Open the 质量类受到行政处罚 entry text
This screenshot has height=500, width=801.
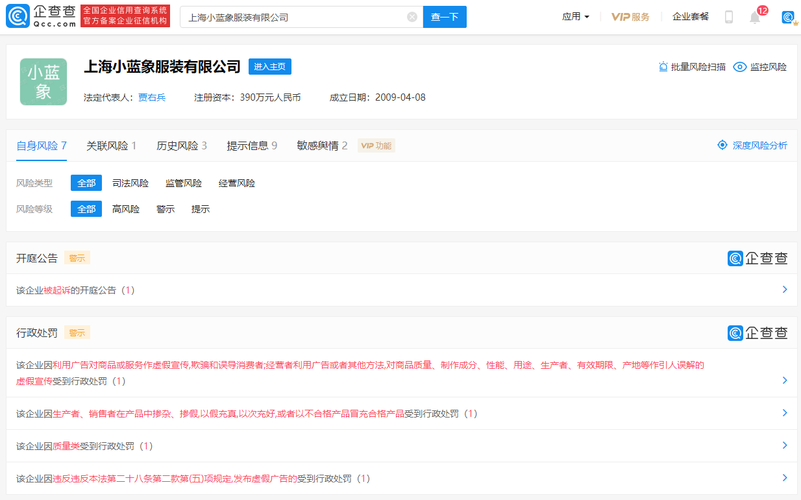coord(84,446)
